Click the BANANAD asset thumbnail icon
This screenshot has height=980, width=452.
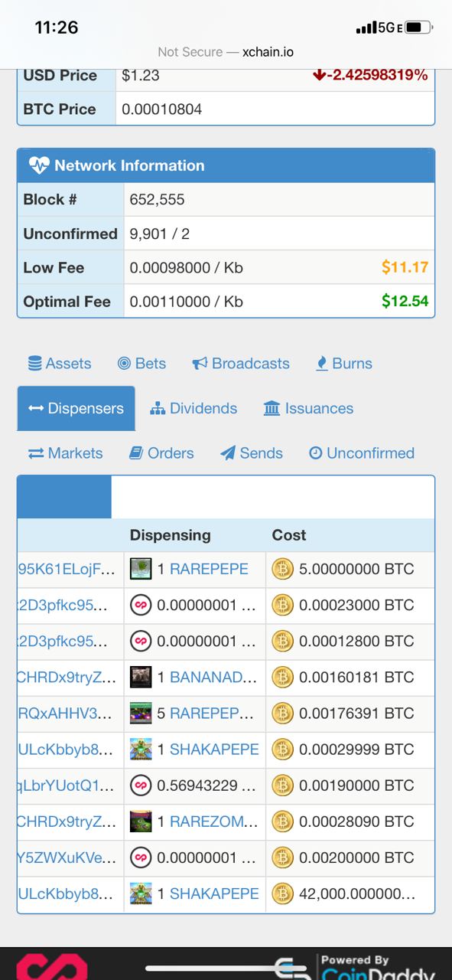pos(141,677)
